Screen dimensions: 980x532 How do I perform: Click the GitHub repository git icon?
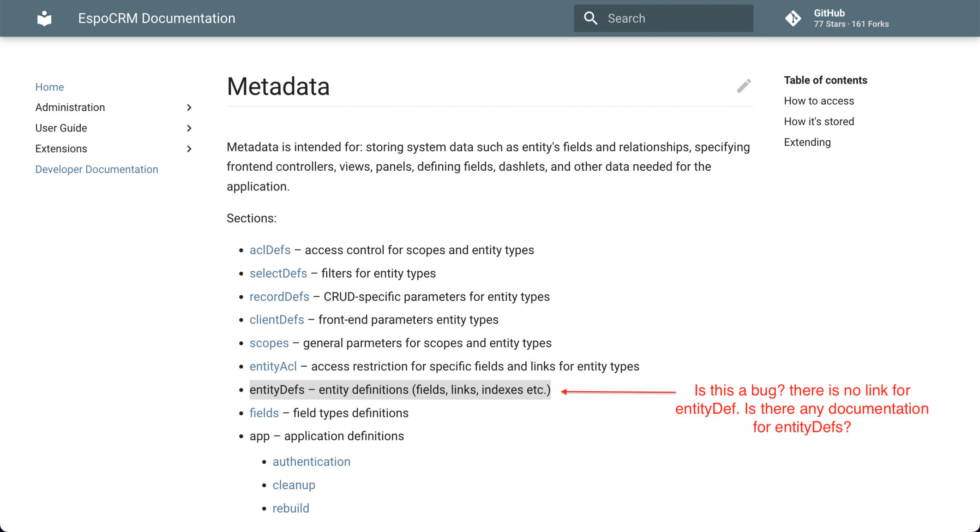793,18
